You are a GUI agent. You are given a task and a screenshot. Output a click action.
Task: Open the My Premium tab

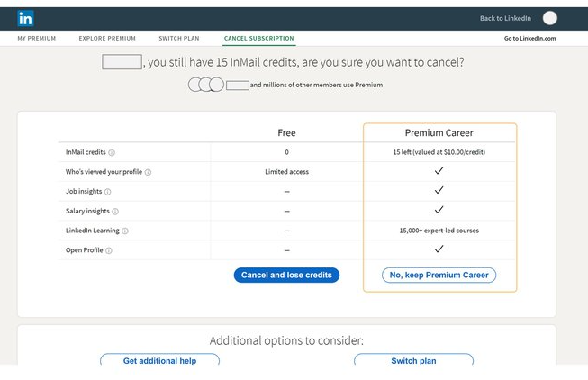click(36, 38)
